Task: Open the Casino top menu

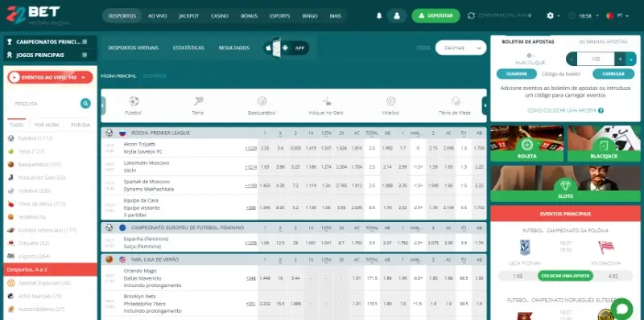Action: [x=220, y=16]
